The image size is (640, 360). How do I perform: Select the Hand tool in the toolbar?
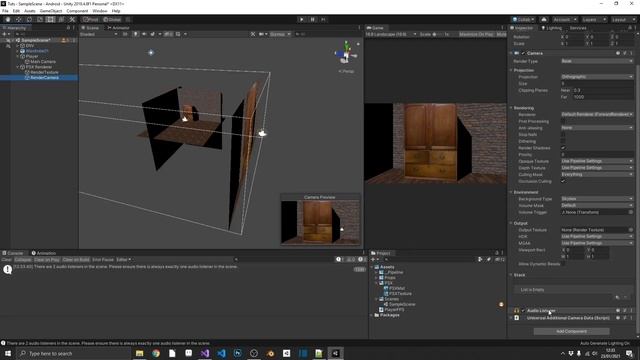coord(8,19)
